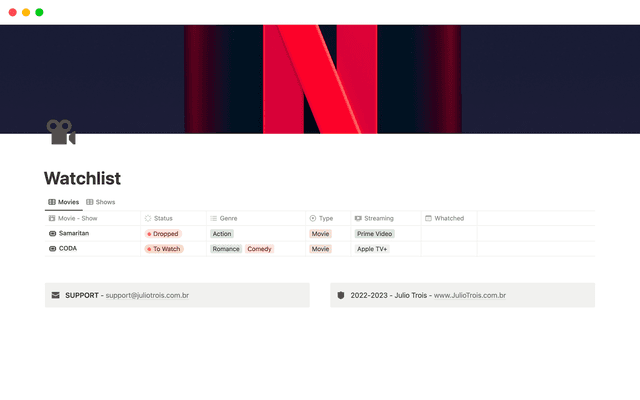
Task: Click the CODA row page icon
Action: [x=52, y=249]
